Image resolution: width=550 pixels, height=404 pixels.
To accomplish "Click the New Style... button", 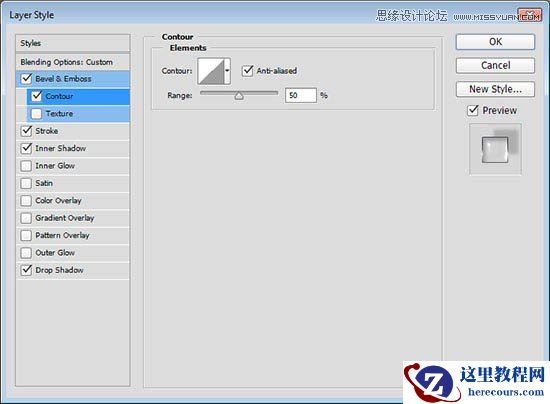I will point(495,89).
